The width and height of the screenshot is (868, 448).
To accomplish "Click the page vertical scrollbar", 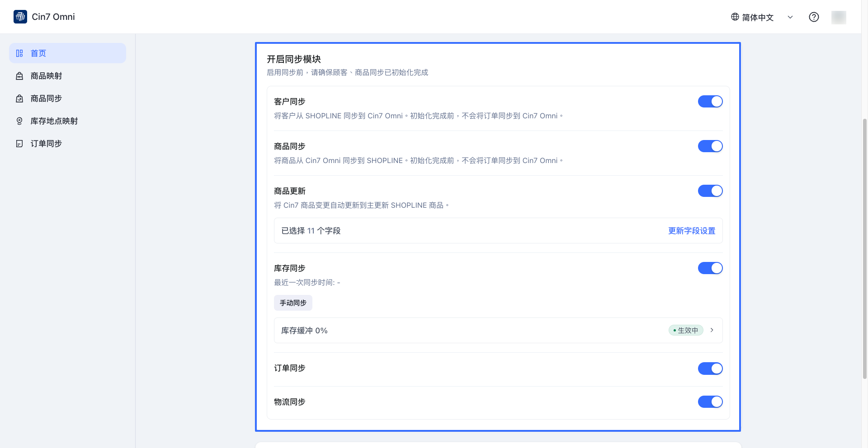I will (x=865, y=248).
